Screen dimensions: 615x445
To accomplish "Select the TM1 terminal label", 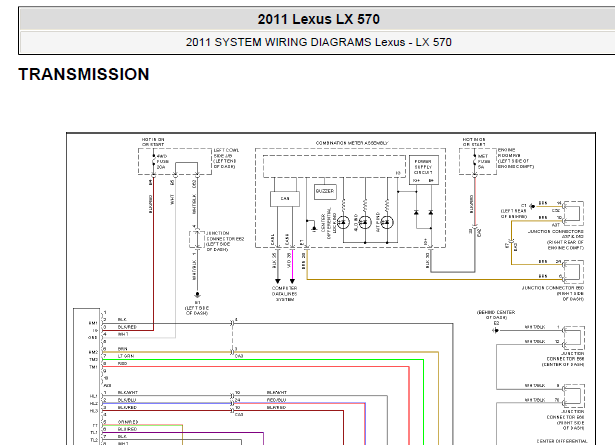I will coord(93,367).
